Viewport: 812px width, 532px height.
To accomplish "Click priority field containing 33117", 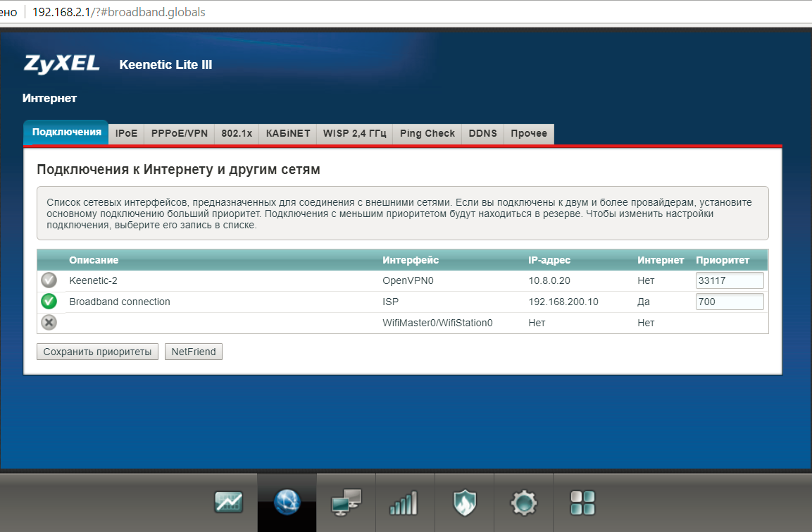I will pos(729,280).
